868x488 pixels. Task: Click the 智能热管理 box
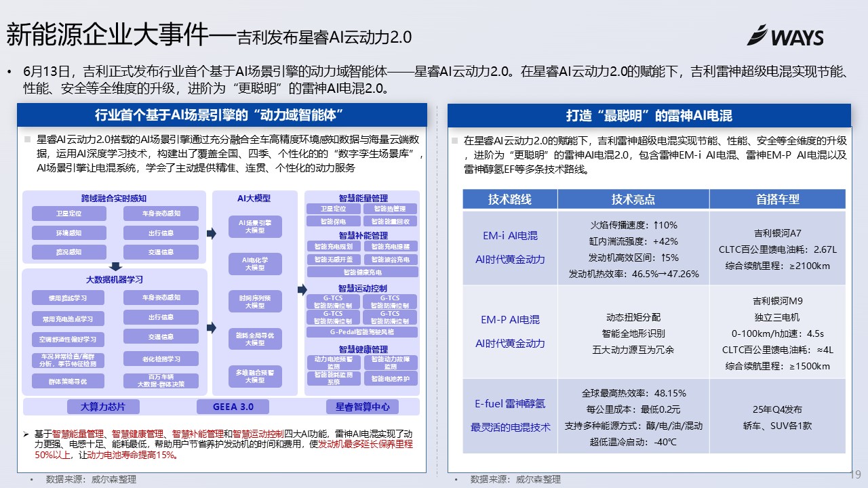point(390,209)
